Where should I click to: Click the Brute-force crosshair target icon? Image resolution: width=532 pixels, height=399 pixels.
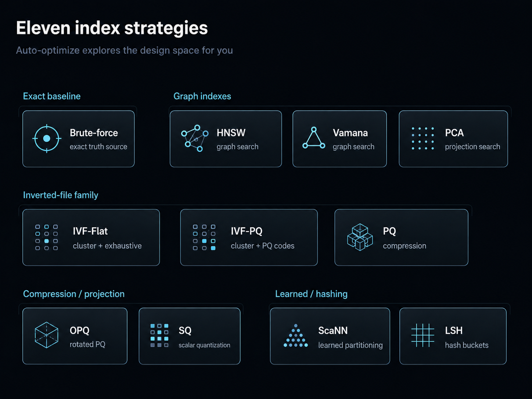[x=47, y=139]
